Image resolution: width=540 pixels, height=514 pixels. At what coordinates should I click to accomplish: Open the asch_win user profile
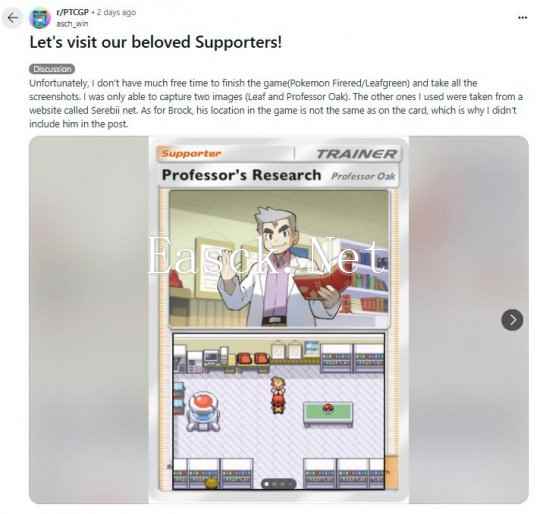(x=72, y=24)
